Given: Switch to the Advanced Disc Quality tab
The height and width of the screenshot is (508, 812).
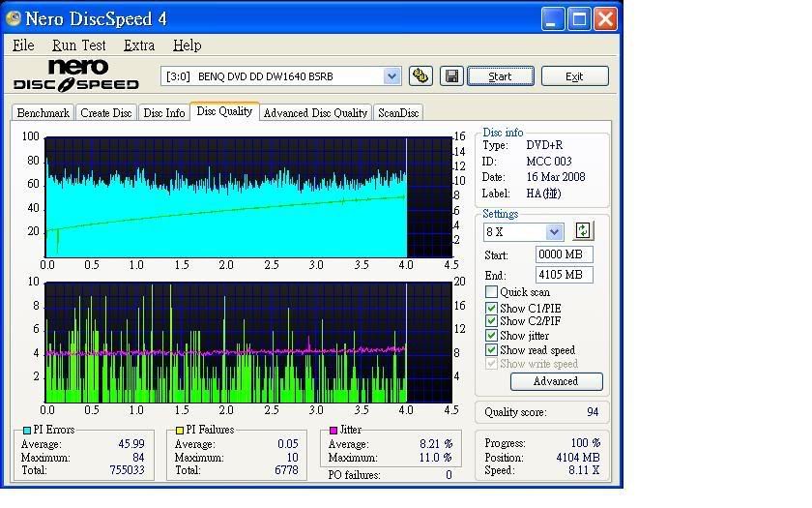Looking at the screenshot, I should click(x=315, y=113).
